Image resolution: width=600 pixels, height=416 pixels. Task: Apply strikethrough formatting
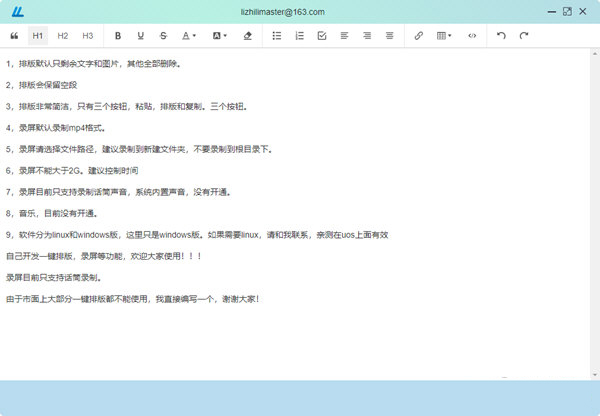163,35
